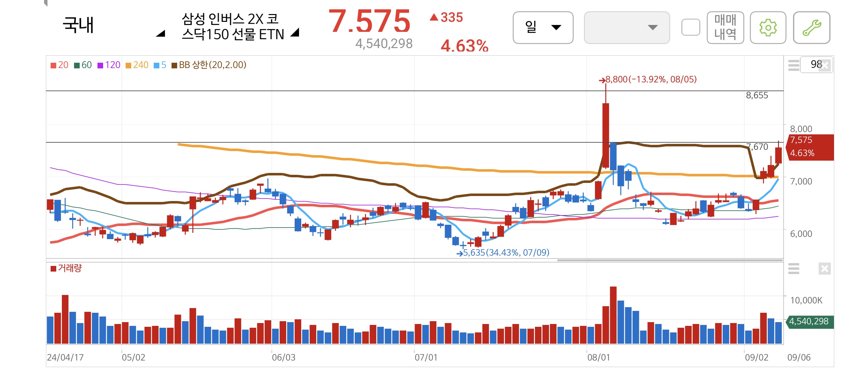The width and height of the screenshot is (868, 378).
Task: Click the purple 120-day MA legend swatch
Action: tap(100, 65)
